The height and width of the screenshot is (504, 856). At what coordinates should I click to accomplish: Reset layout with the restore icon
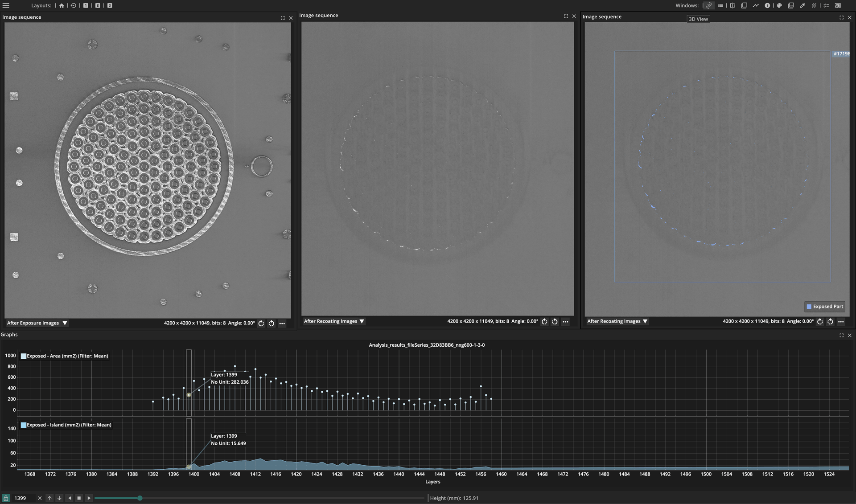(x=74, y=5)
